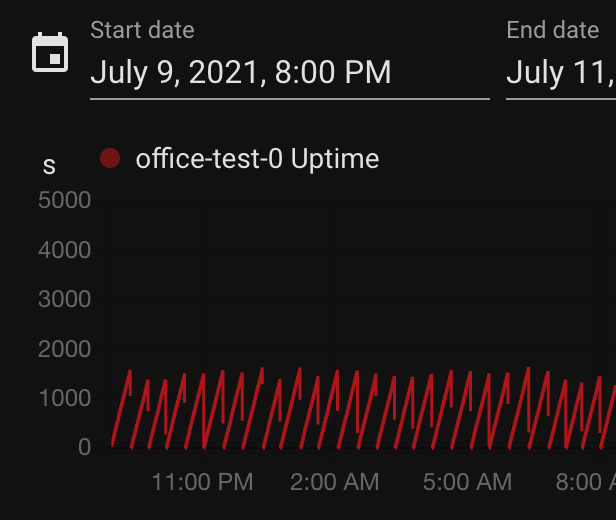Click the 1000 y-axis tick label

click(x=64, y=398)
